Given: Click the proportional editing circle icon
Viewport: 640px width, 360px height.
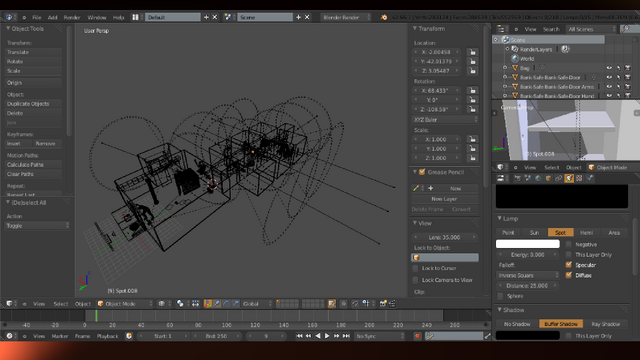Looking at the screenshot, I should click(x=344, y=303).
